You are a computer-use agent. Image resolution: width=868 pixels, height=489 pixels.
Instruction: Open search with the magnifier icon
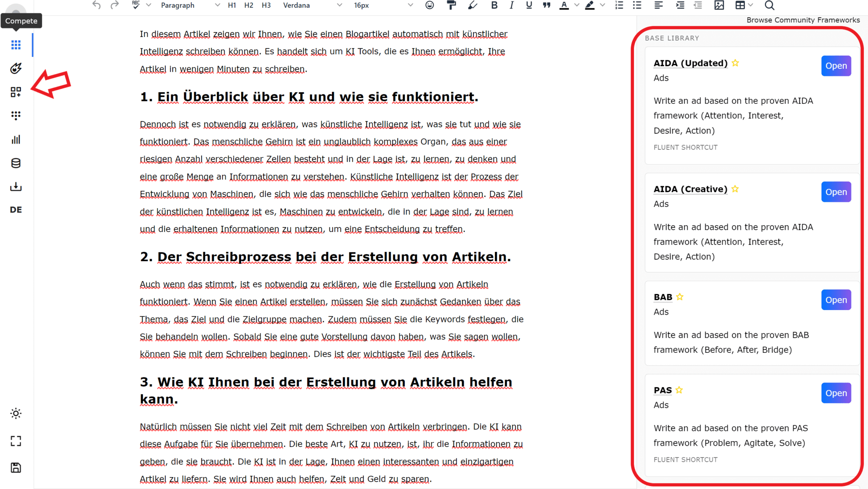pos(769,6)
